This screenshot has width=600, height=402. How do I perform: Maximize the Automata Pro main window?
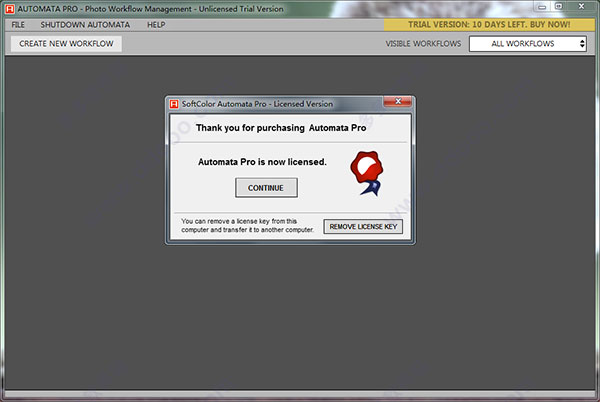click(x=559, y=7)
